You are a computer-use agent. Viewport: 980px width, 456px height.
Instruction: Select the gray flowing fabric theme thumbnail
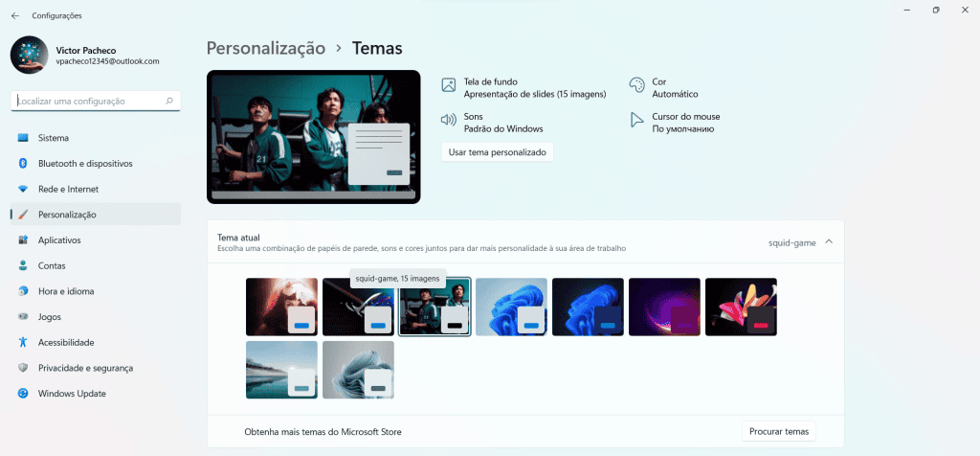click(x=358, y=370)
